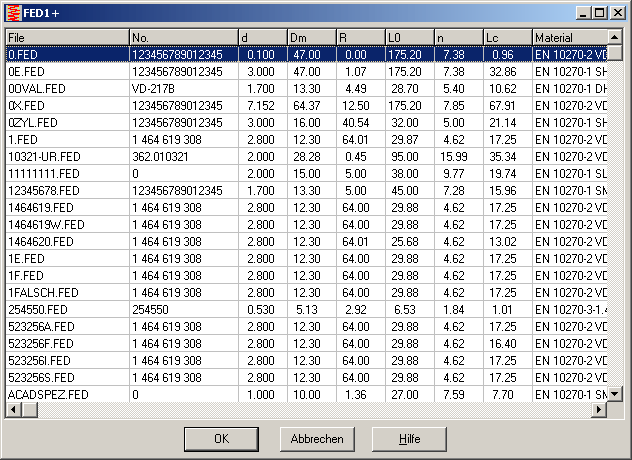Sort list by the File column header
Screen dimensions: 632x460
66,37
